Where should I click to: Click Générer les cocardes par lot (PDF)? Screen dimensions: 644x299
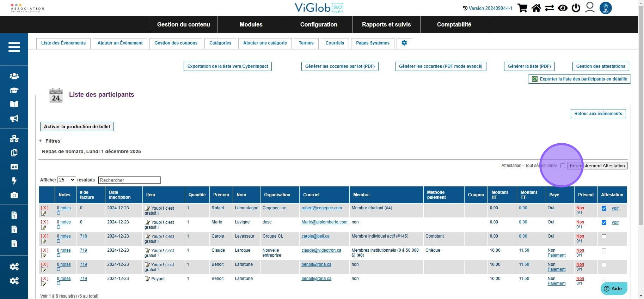point(340,66)
